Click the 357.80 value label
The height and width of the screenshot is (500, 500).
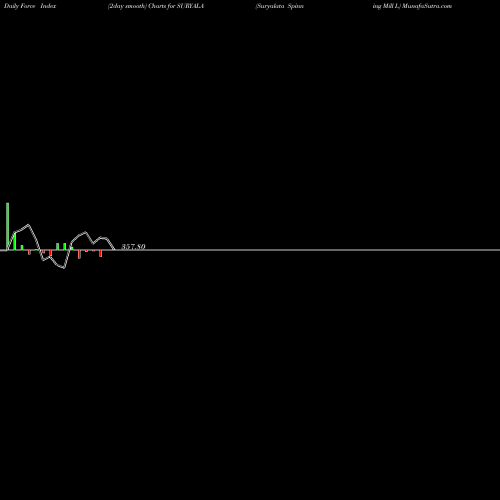(x=133, y=246)
